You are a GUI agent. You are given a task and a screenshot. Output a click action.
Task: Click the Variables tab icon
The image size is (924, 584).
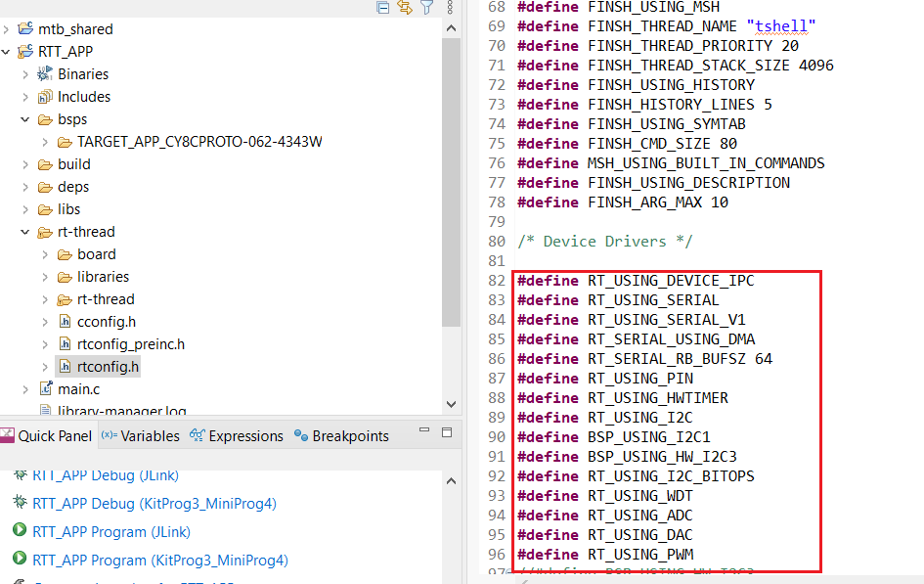[110, 435]
